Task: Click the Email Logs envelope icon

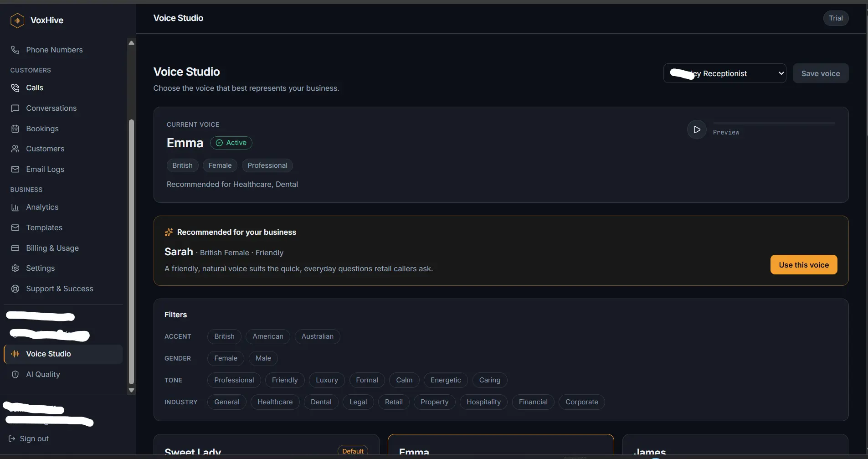Action: pos(15,169)
